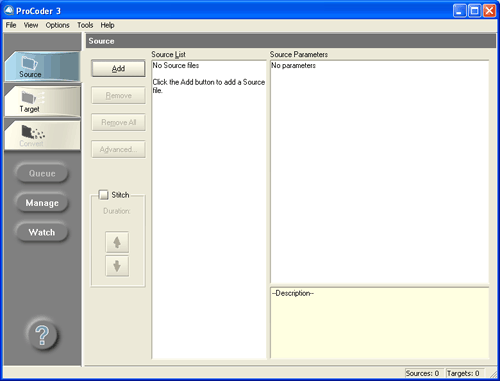Click the Queue button
This screenshot has width=500, height=381.
pos(42,173)
